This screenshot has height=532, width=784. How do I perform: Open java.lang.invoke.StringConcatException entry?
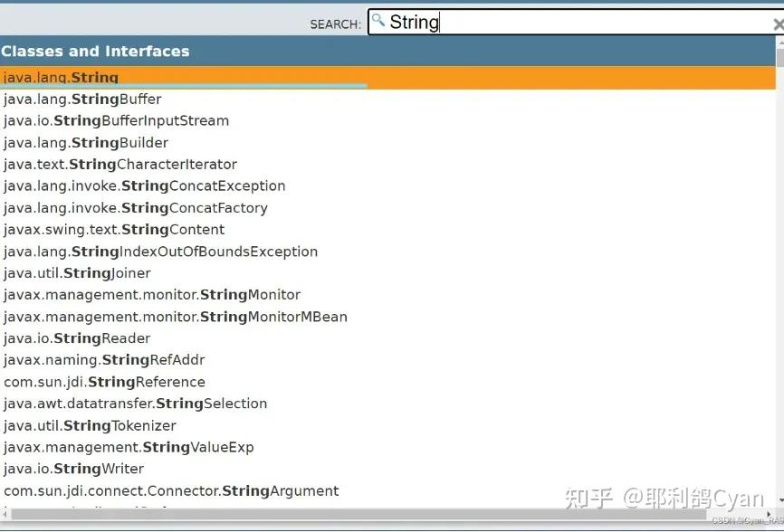(145, 186)
